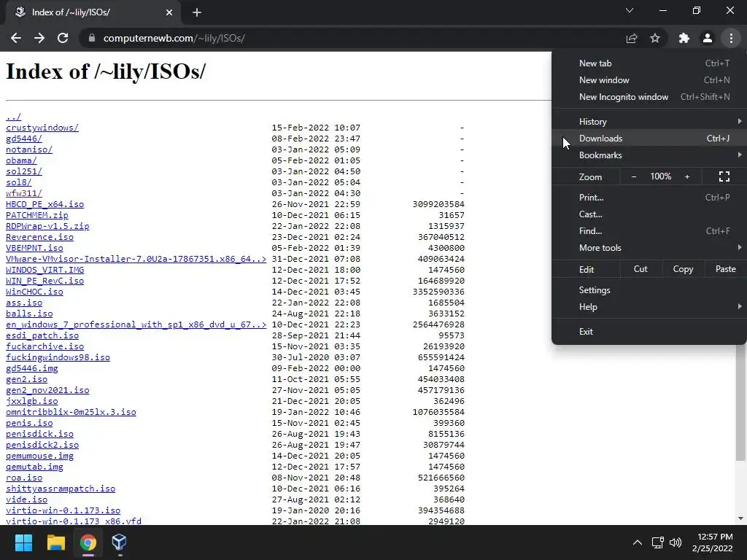Expand the Help submenu
The height and width of the screenshot is (560, 747).
[x=649, y=307]
